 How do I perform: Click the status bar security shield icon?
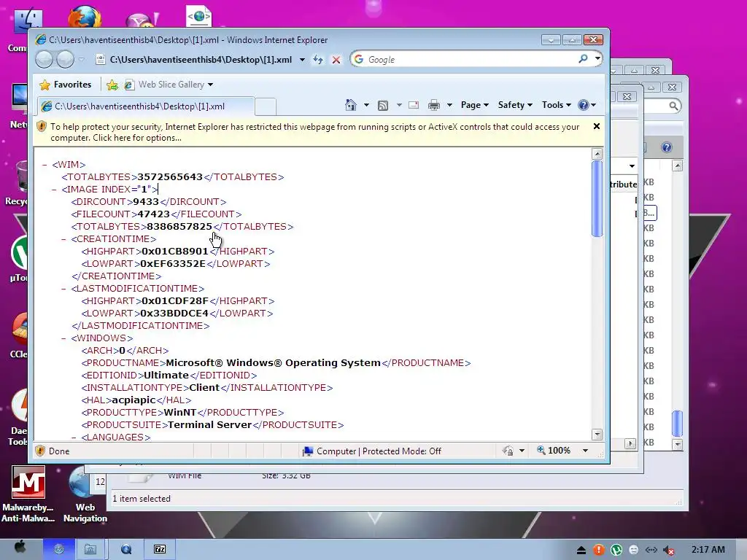(41, 451)
